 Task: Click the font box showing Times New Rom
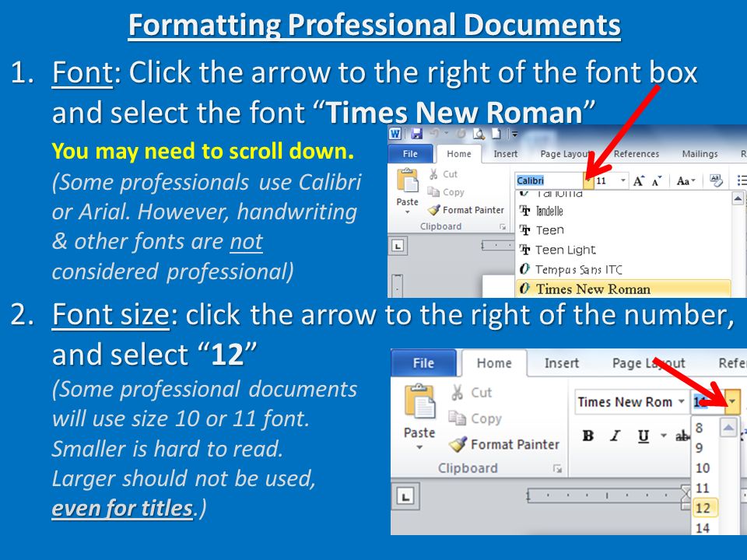click(625, 402)
